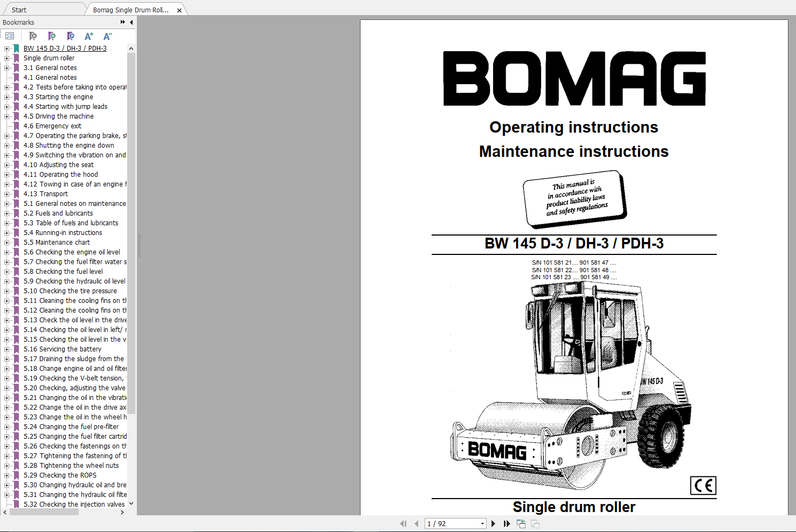
Task: Click bookmark icon beside 5.17 Draining the sludge
Action: coord(16,359)
